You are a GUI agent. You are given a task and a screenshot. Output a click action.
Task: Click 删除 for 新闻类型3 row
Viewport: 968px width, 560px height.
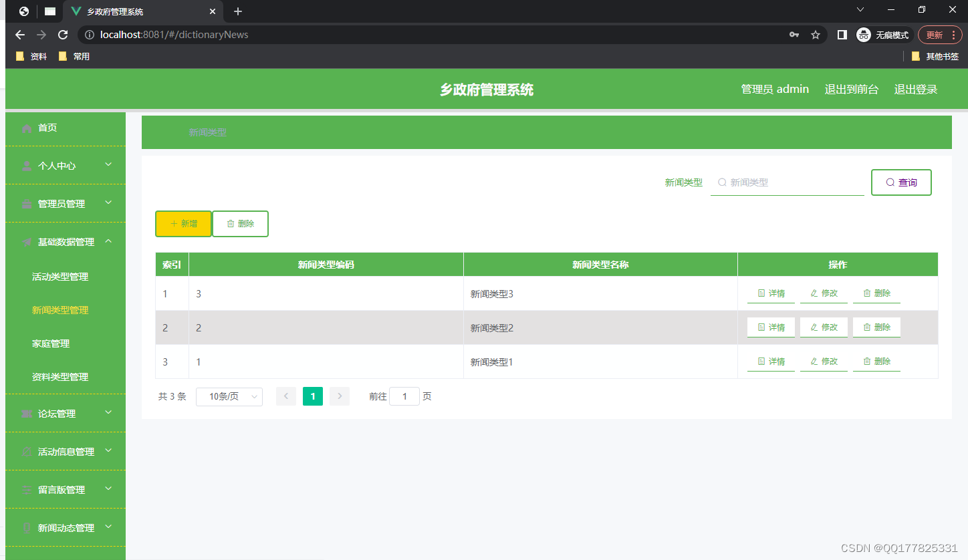click(876, 293)
